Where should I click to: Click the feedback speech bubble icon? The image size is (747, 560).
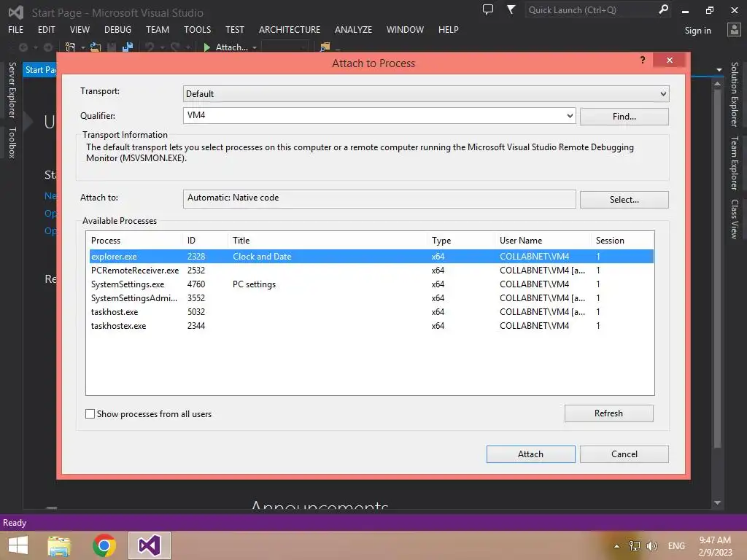pyautogui.click(x=488, y=9)
